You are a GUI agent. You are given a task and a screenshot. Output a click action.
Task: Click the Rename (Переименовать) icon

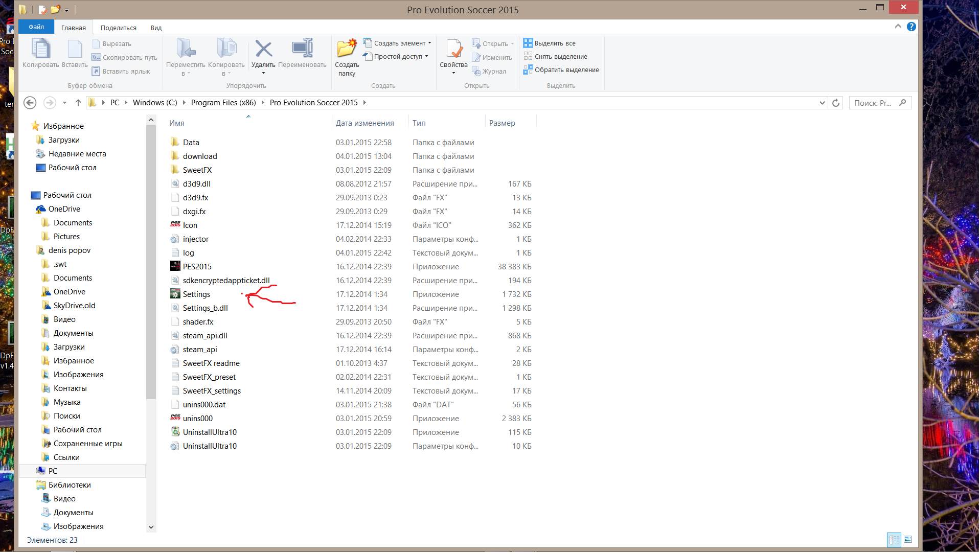(x=302, y=50)
